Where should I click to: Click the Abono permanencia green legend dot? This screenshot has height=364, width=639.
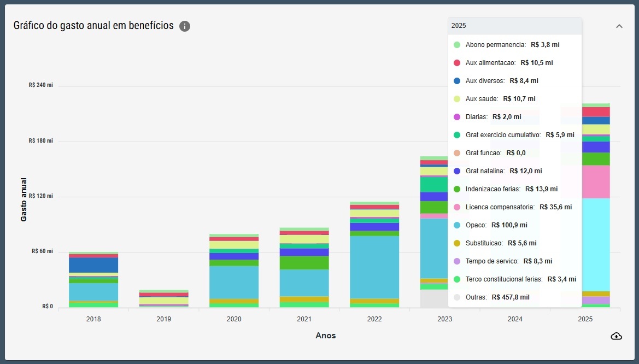(x=457, y=45)
